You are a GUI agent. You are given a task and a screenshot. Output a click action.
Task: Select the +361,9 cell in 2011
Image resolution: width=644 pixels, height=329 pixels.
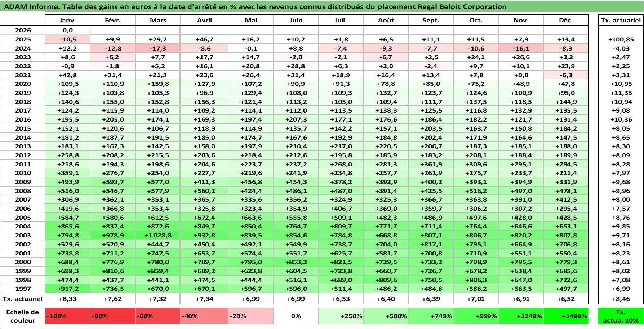[431, 164]
